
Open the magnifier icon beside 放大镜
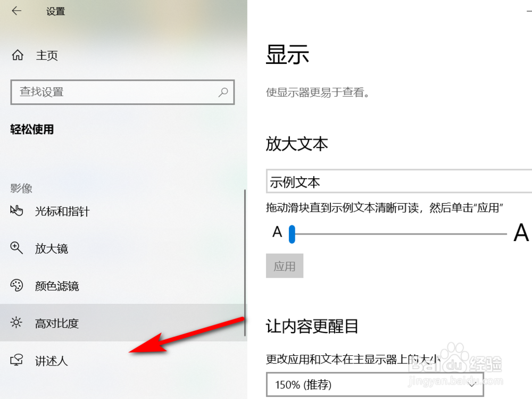tap(16, 248)
